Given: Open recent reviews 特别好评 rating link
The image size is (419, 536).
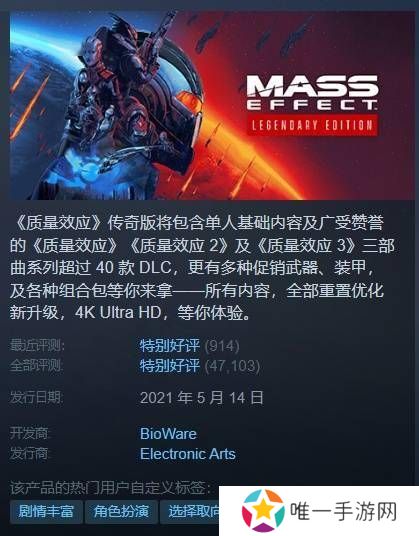Looking at the screenshot, I should [170, 346].
